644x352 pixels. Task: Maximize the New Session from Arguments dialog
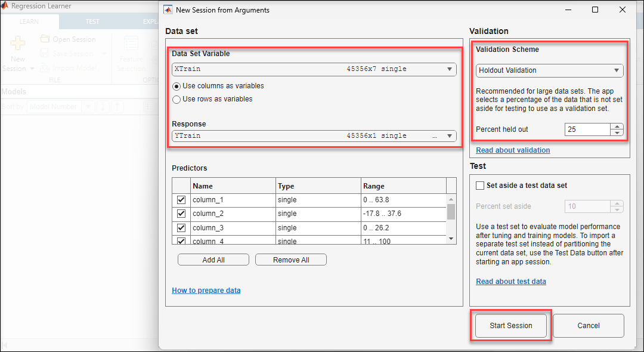595,10
